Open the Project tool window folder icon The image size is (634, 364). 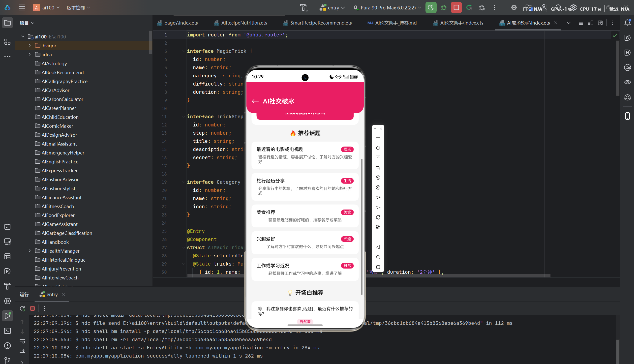point(7,23)
